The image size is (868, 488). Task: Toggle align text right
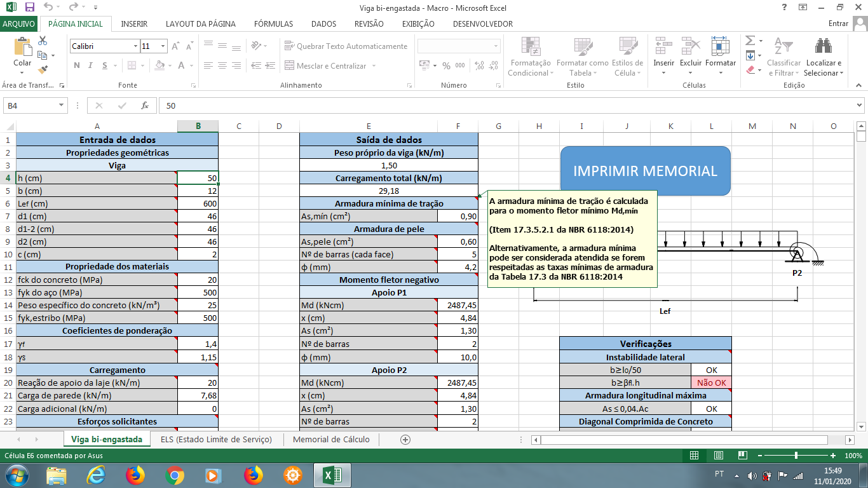click(236, 65)
